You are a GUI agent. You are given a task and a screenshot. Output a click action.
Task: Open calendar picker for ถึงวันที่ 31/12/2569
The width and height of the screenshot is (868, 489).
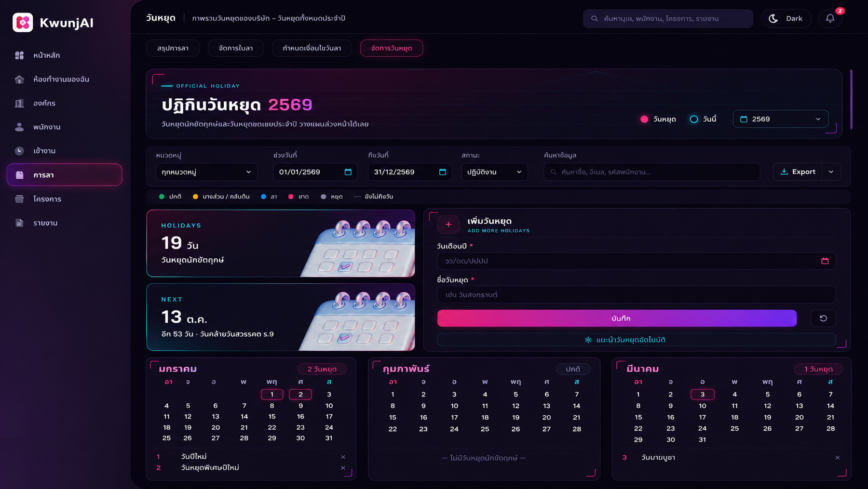442,172
